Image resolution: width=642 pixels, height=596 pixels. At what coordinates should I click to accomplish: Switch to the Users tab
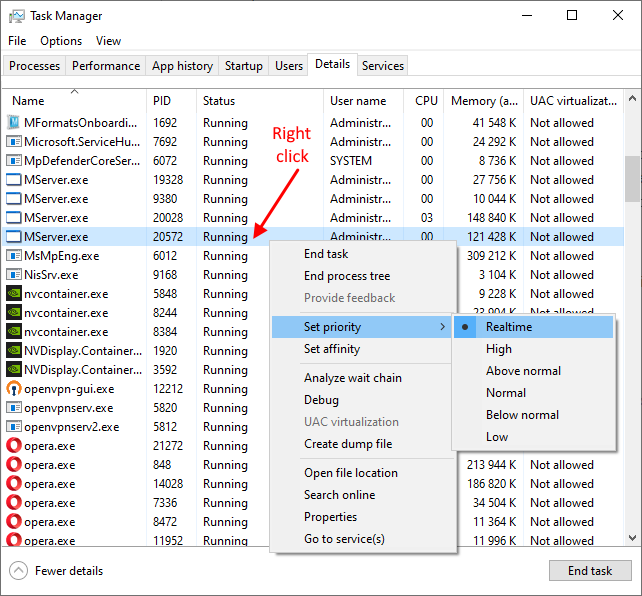click(289, 66)
